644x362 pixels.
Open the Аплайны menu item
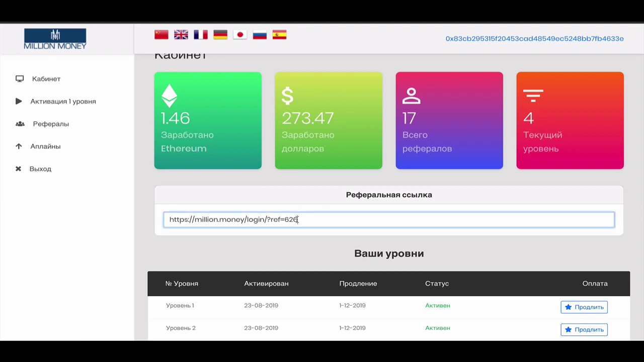(45, 146)
